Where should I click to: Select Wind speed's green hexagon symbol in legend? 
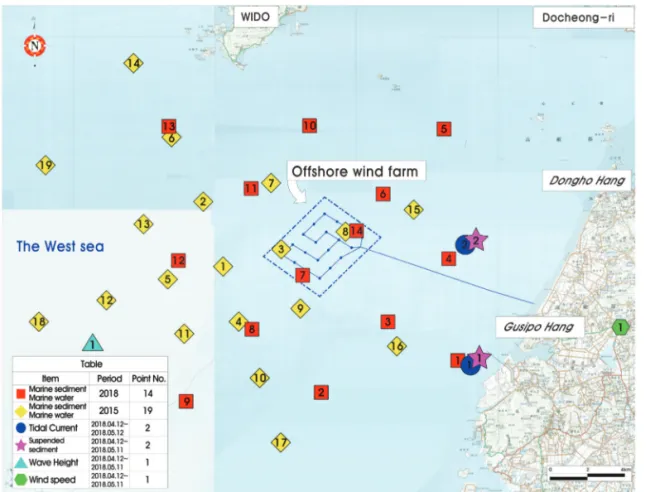(x=21, y=479)
